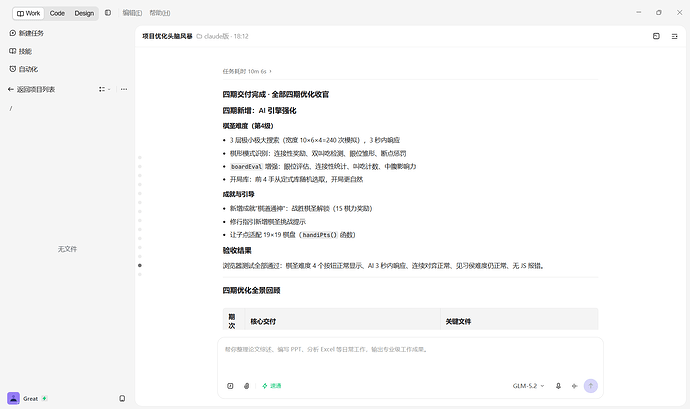This screenshot has height=409, width=690.
Task: Click the three-dot more options icon
Action: pyautogui.click(x=124, y=89)
